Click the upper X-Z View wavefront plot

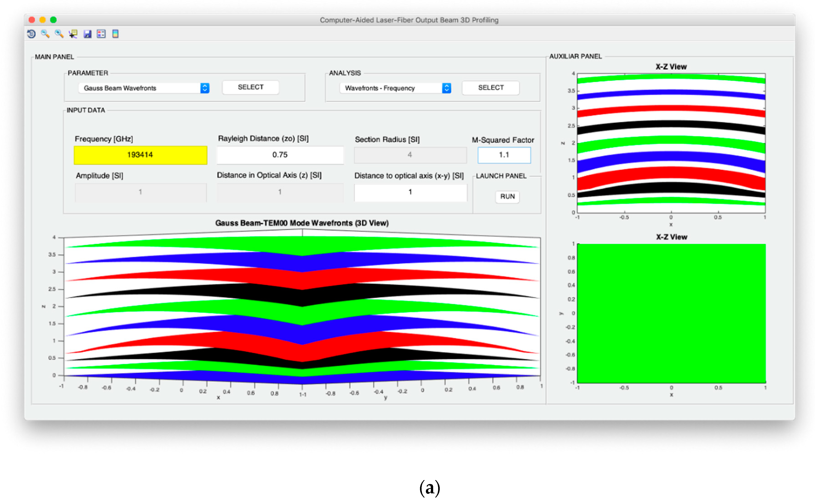[x=671, y=143]
